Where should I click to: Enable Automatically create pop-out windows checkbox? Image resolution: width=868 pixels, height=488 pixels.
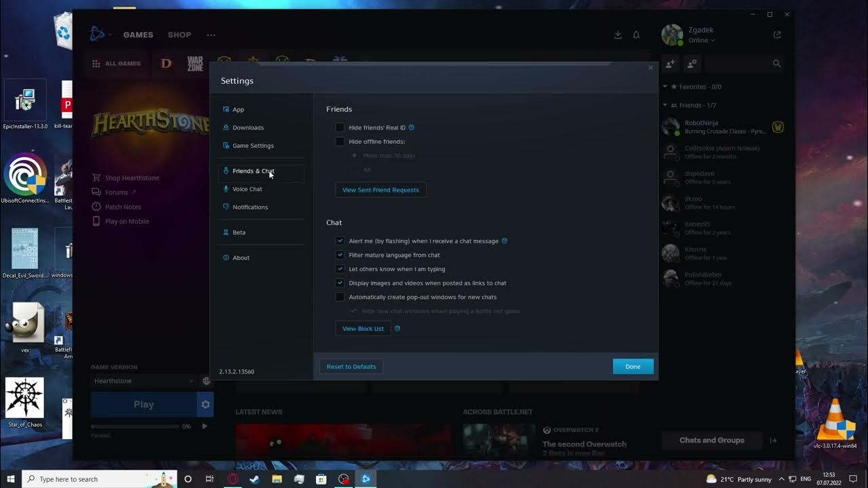(340, 297)
